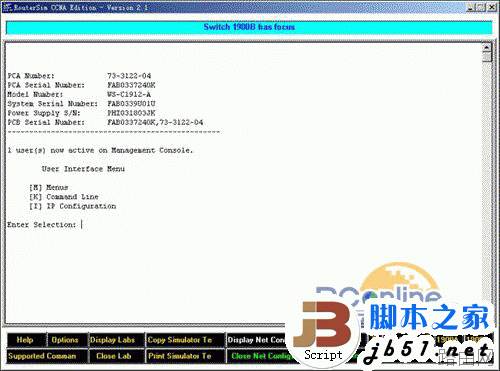Viewport: 500px width, 371px height.
Task: Click the console vertical scrollbar track
Action: tap(487, 187)
